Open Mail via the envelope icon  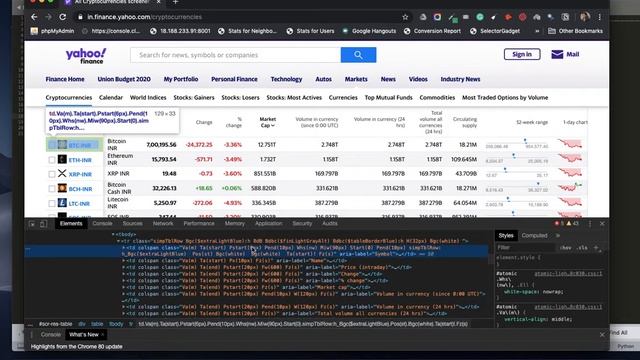557,54
